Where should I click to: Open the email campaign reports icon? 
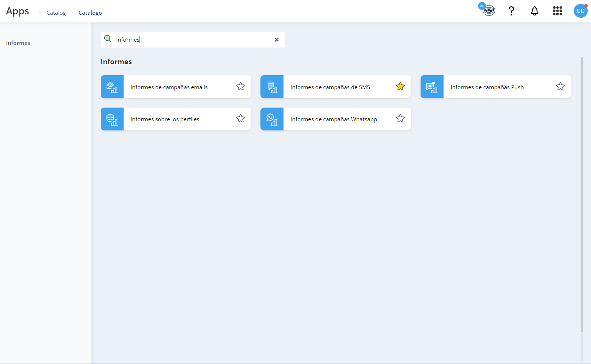[112, 87]
